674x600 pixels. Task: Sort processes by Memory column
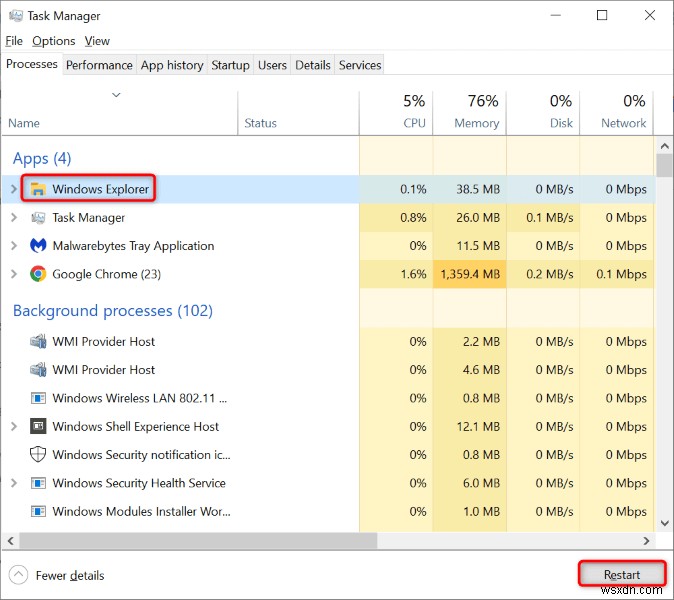469,113
